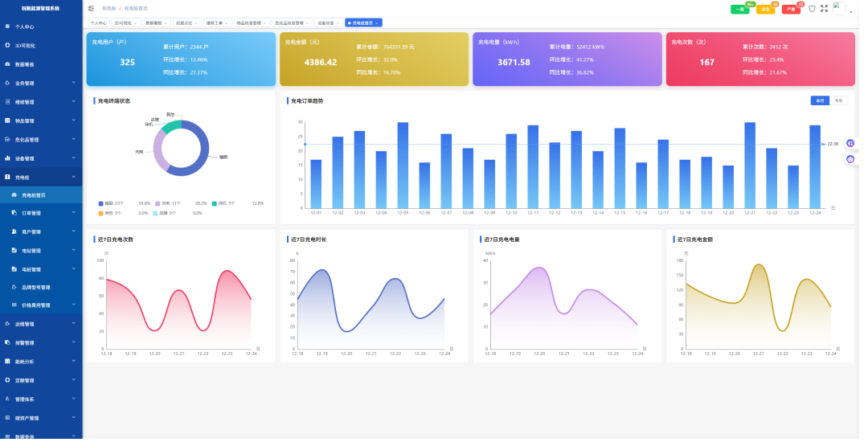Viewport: 868px width, 442px height.
Task: Switch to 数据看板 page tab
Action: pos(157,23)
